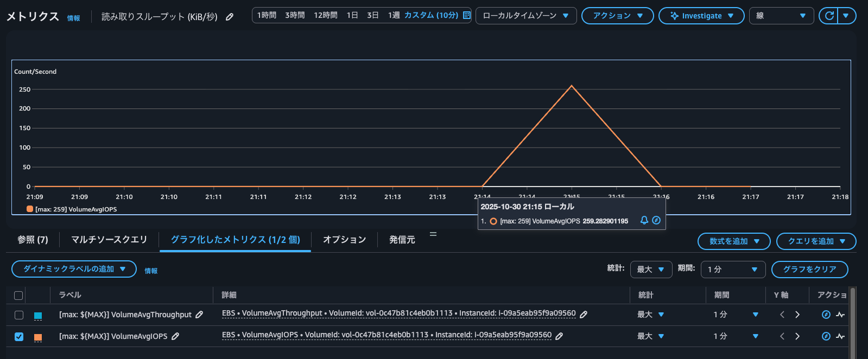868x359 pixels.
Task: Select 1週 time range
Action: pyautogui.click(x=394, y=15)
